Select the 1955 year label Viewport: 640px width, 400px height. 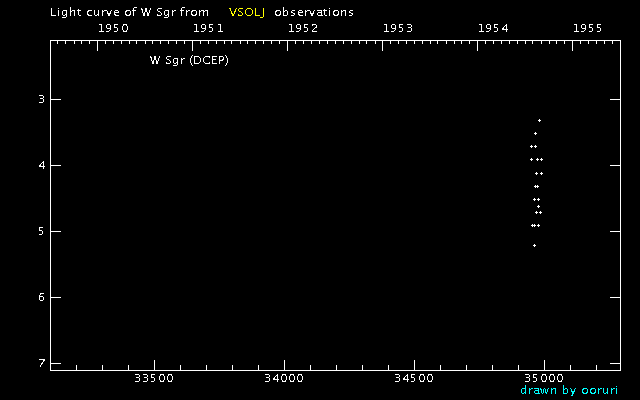point(586,28)
